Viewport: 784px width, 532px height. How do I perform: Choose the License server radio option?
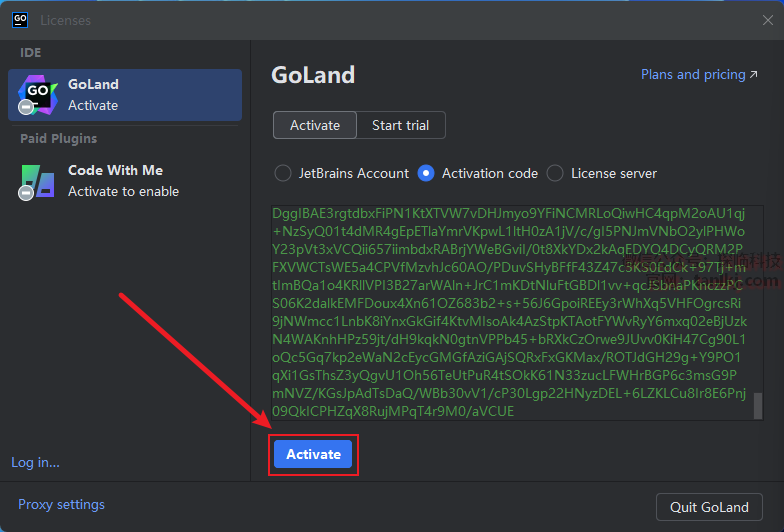(x=555, y=173)
